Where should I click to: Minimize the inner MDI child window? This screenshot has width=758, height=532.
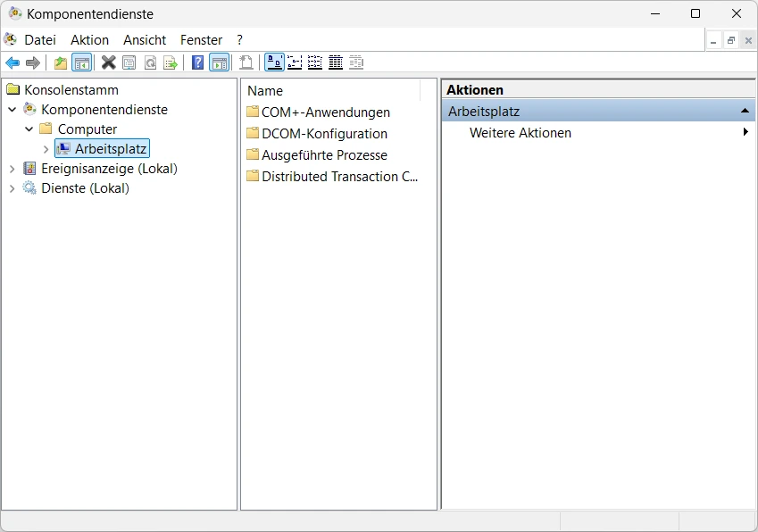coord(713,40)
